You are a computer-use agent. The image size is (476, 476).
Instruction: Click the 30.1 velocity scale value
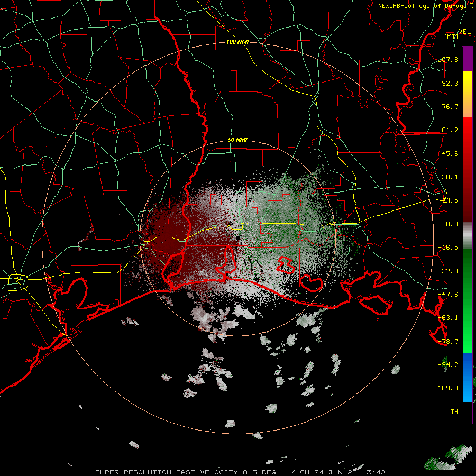[x=450, y=177]
